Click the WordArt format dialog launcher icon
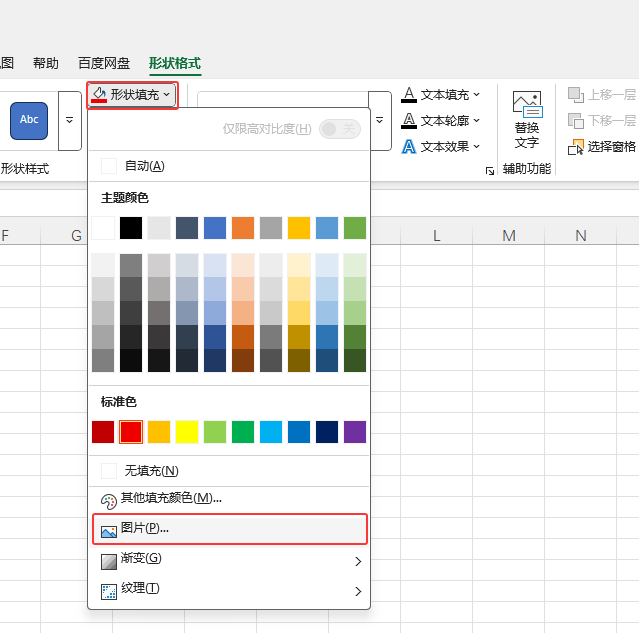Screen dimensions: 639x633 [x=490, y=171]
